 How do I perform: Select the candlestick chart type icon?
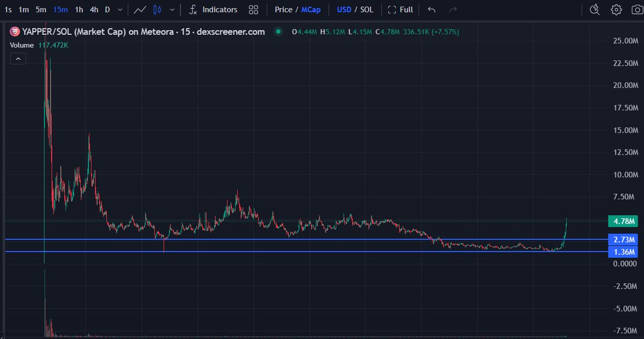157,10
